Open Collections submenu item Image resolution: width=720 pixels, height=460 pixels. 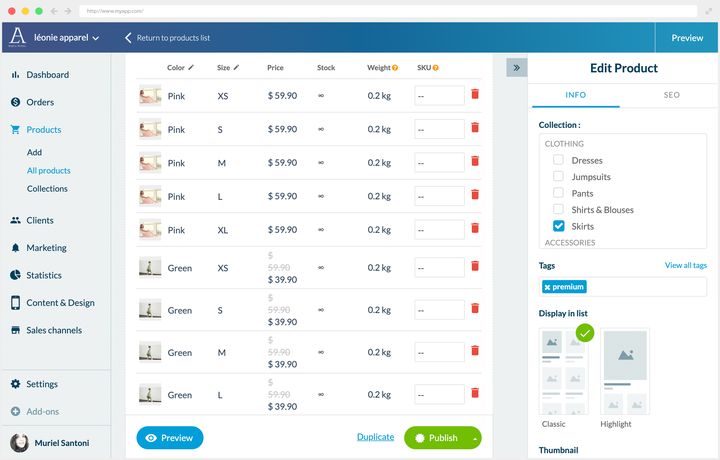point(47,189)
